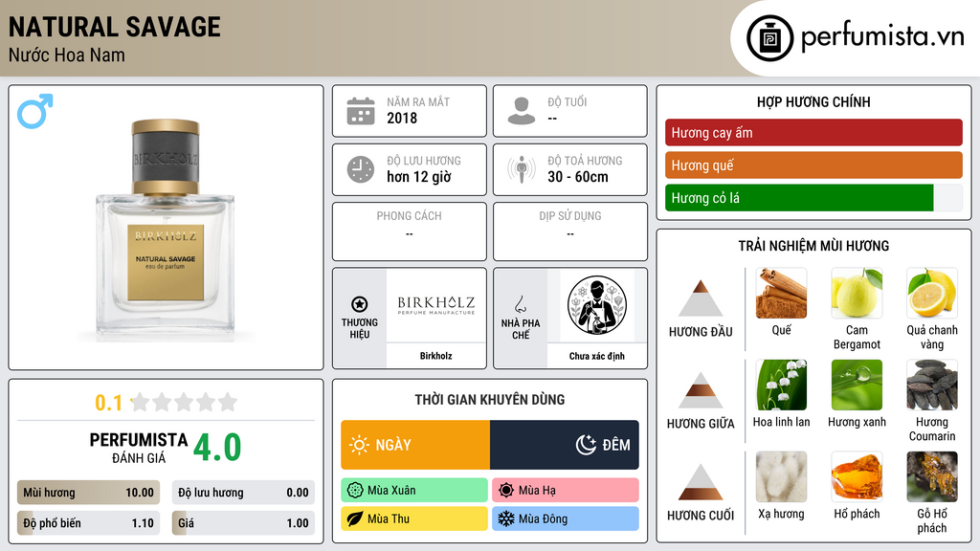Click the person icon next to Độ tuổi
Image resolution: width=980 pixels, height=551 pixels.
coord(522,111)
